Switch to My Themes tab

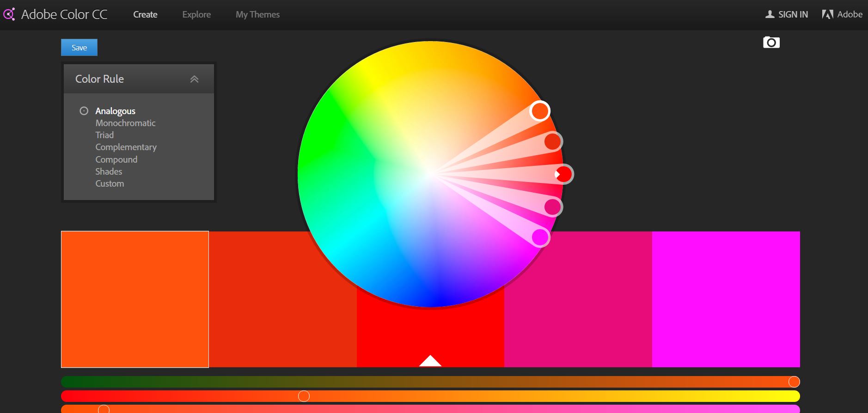click(x=257, y=14)
